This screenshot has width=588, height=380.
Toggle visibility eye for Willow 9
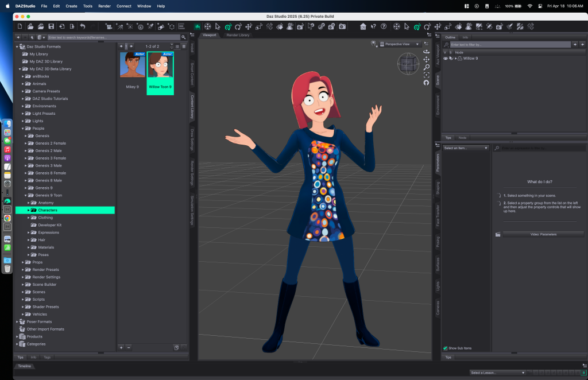(446, 59)
